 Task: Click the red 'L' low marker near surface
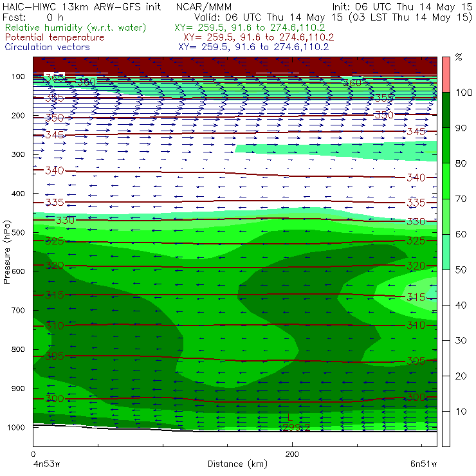289,418
